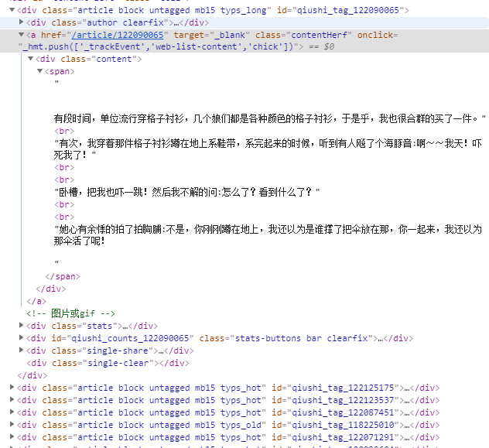The image size is (489, 448).
Task: Select the closing </div> after </span>
Action: (x=51, y=289)
